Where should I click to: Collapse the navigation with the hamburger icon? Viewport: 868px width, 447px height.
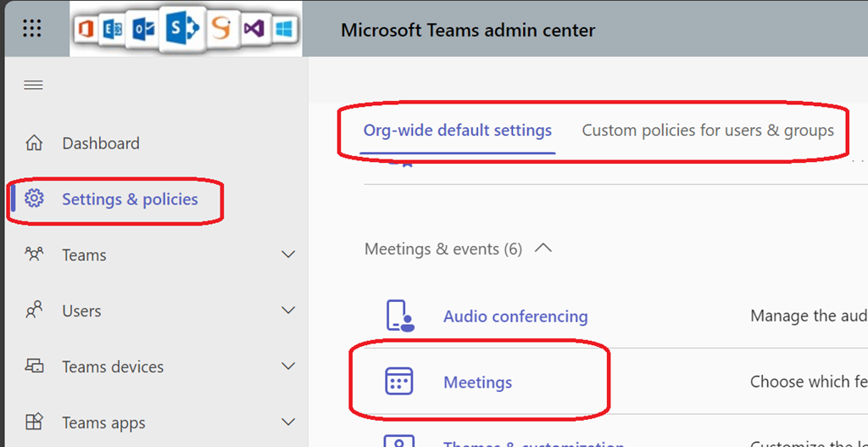(33, 85)
